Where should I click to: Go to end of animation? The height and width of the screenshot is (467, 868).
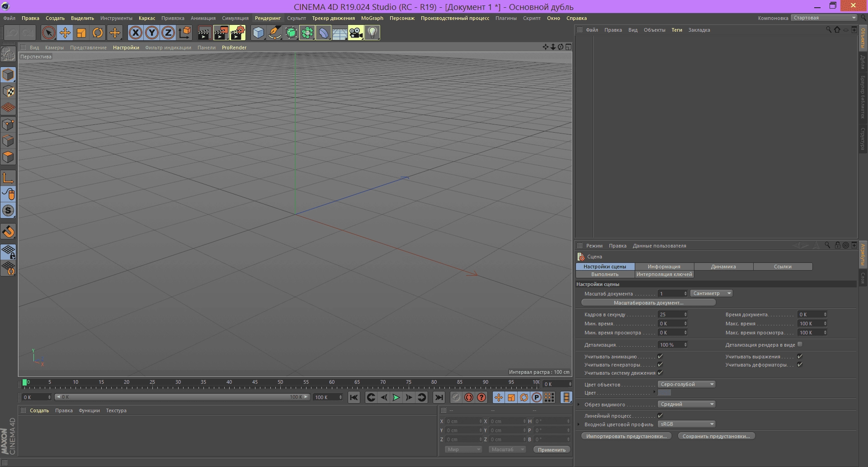[439, 397]
